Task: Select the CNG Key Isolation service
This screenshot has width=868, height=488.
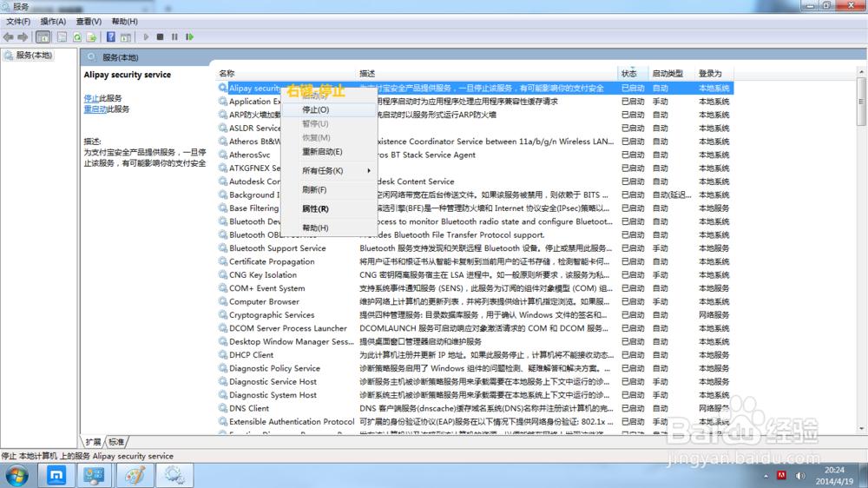Action: pos(475,274)
